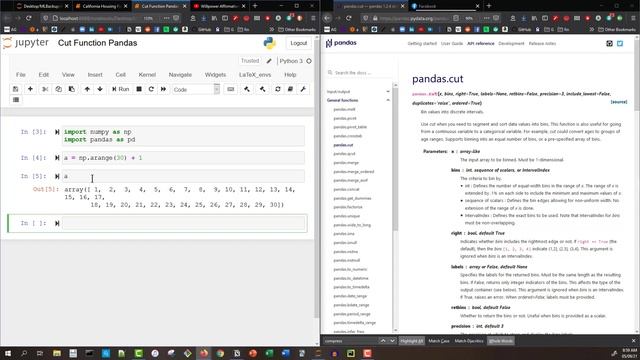Toggle Highlight All in find bar
The height and width of the screenshot is (360, 640).
pyautogui.click(x=411, y=341)
